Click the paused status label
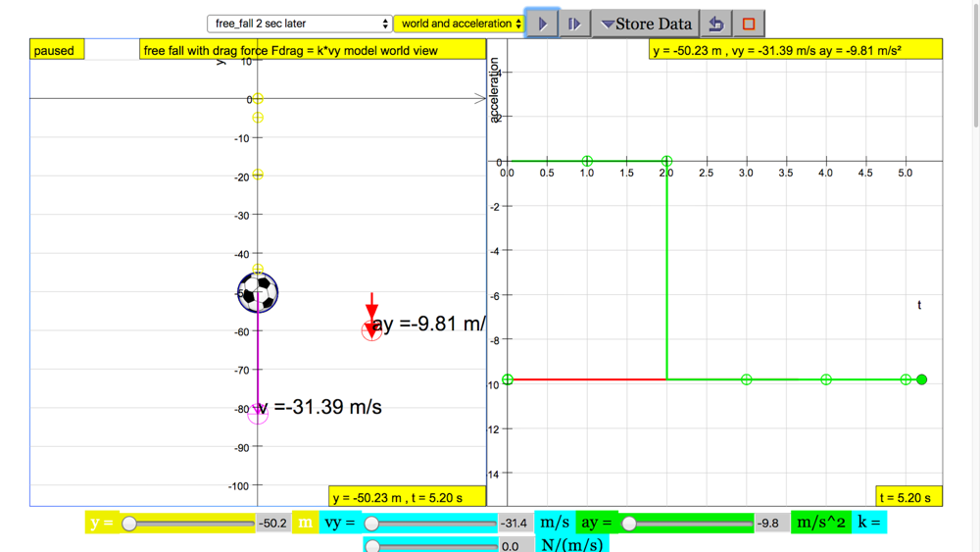Image resolution: width=980 pixels, height=552 pixels. [54, 50]
